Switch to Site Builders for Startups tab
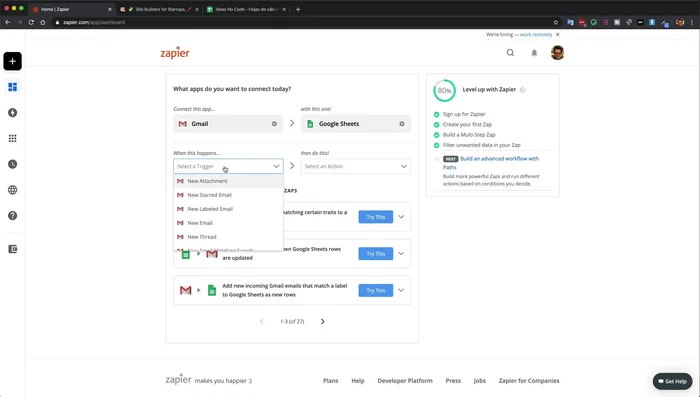The height and width of the screenshot is (397, 700). [x=159, y=9]
